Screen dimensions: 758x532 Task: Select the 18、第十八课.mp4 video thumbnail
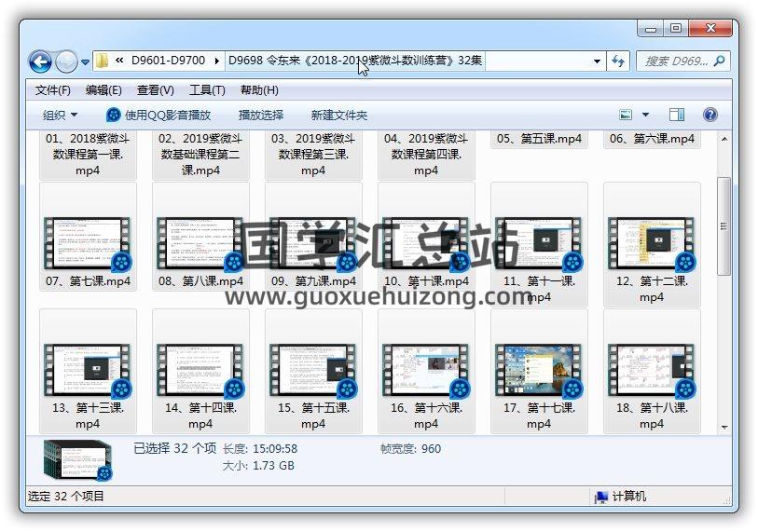click(652, 370)
